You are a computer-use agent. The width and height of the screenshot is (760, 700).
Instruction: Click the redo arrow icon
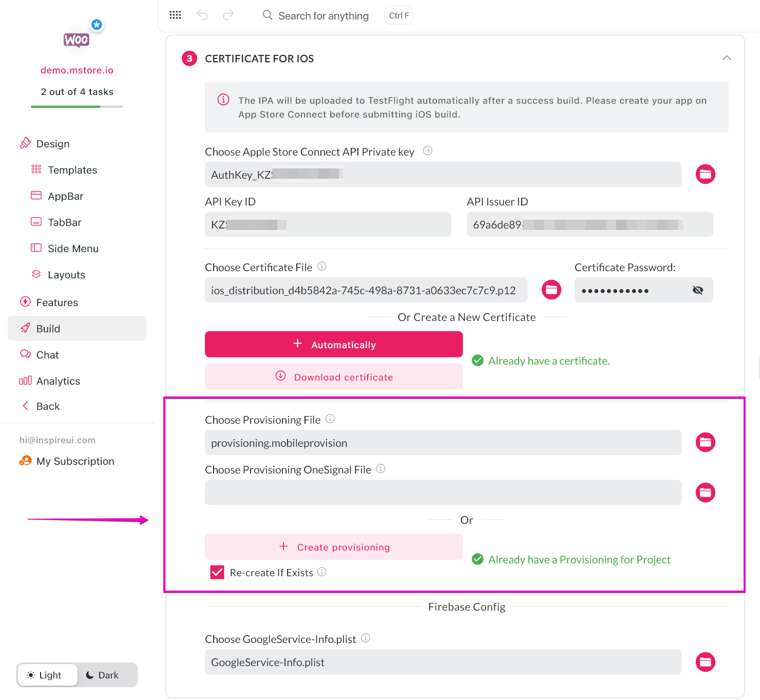228,15
